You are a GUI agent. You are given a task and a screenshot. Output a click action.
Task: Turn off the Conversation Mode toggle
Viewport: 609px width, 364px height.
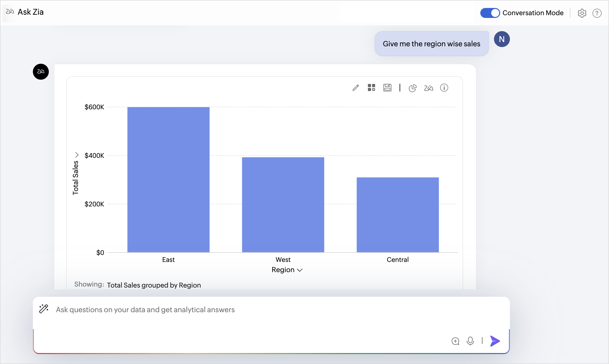point(490,13)
